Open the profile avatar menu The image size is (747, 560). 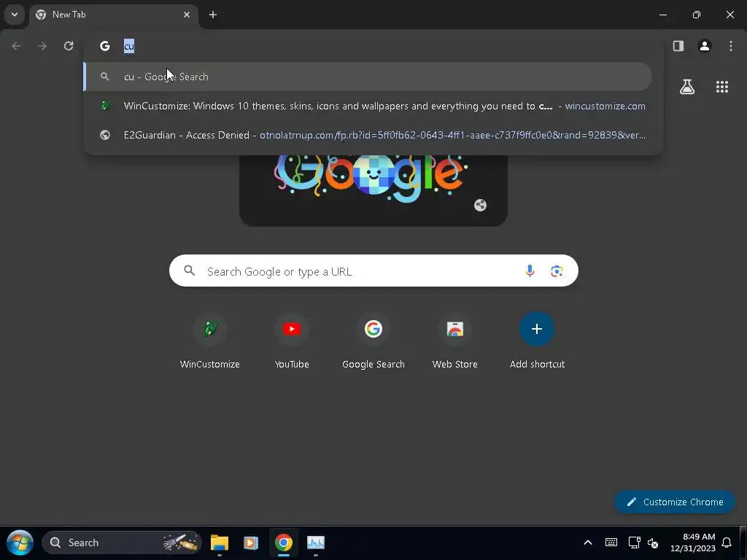click(705, 46)
